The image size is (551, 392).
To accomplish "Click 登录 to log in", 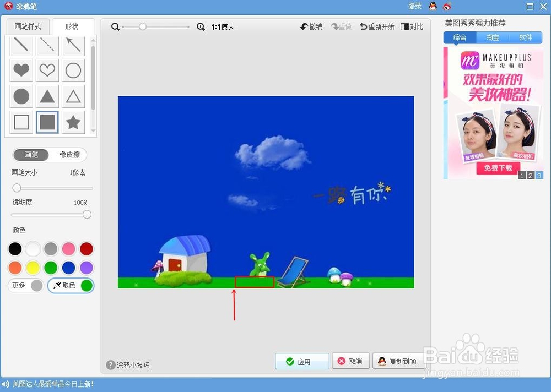I will 415,6.
